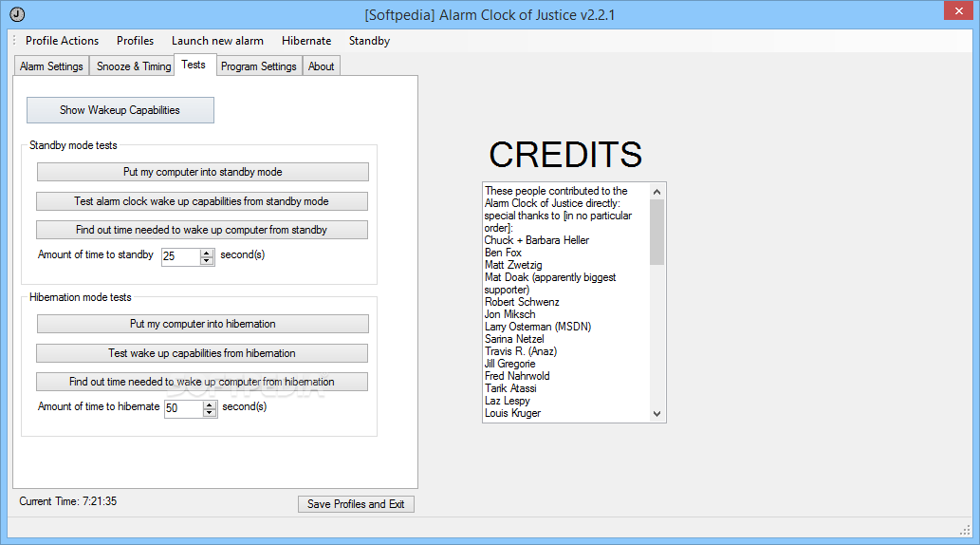Click 'Chuck + Barbara Heller' in credits

pos(537,240)
